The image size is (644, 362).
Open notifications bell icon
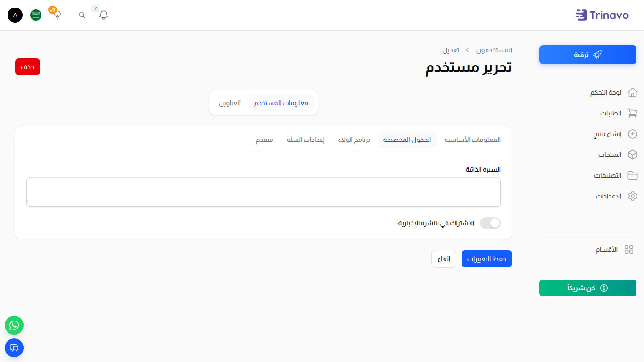point(104,15)
